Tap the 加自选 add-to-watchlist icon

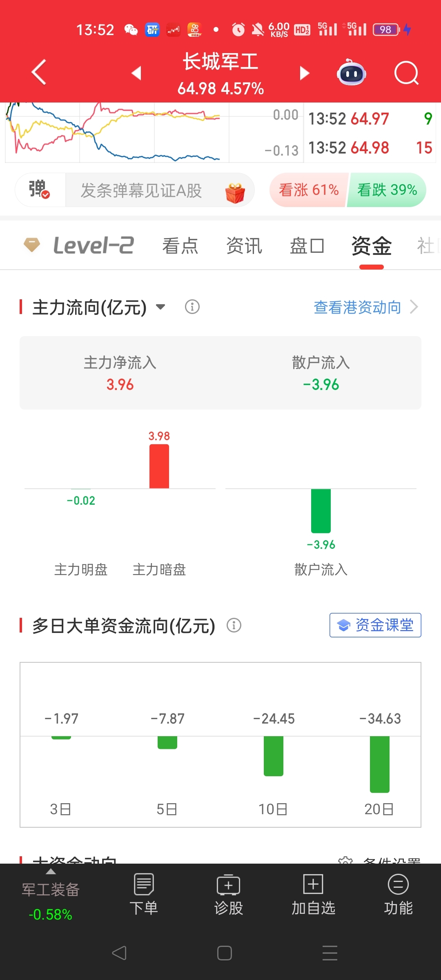click(x=313, y=894)
